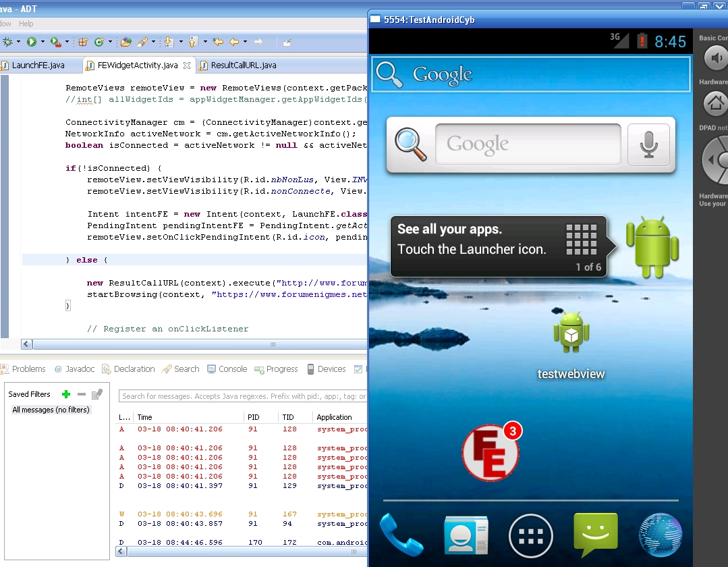Open the Back history dropdown arrow
The image size is (728, 567).
point(245,42)
